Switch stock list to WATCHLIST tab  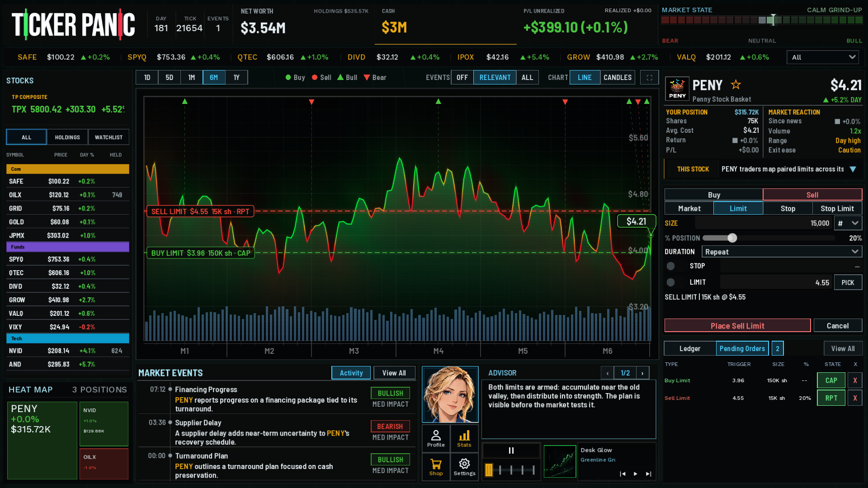click(x=108, y=137)
